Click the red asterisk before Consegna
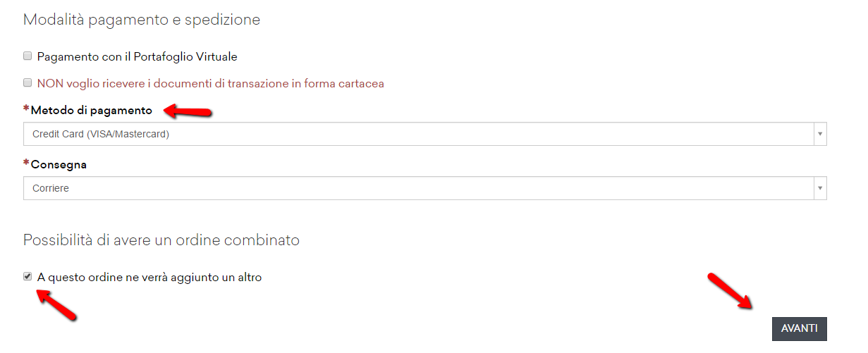This screenshot has height=353, width=868. point(27,164)
